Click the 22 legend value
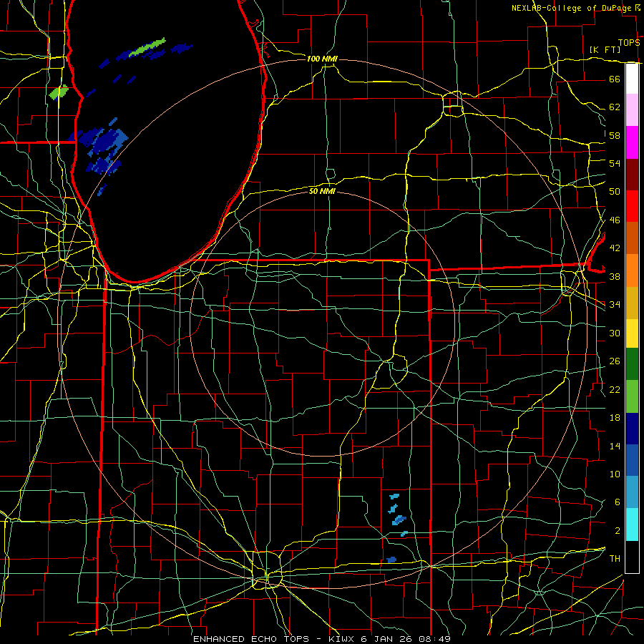This screenshot has height=644, width=644. click(615, 389)
